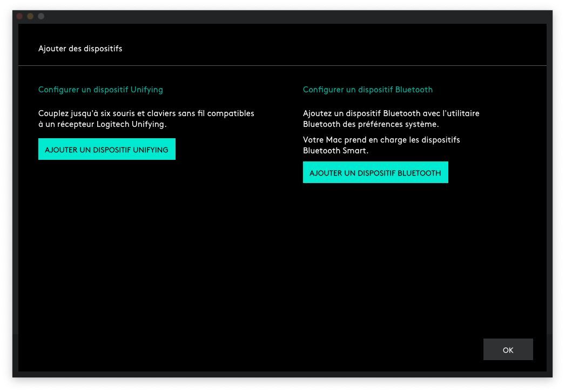
Task: Click the red close window control
Action: click(19, 16)
